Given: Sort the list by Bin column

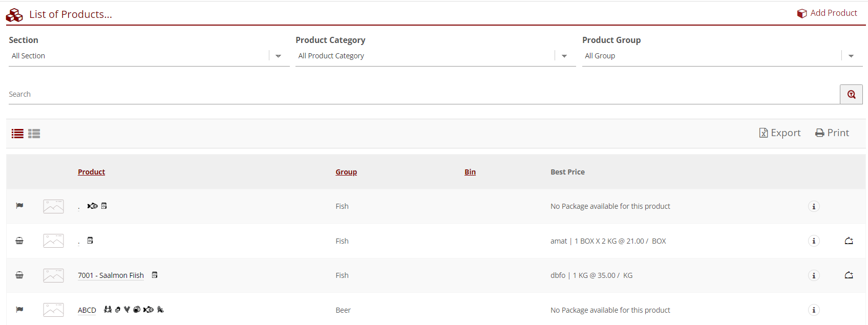Looking at the screenshot, I should pos(470,172).
